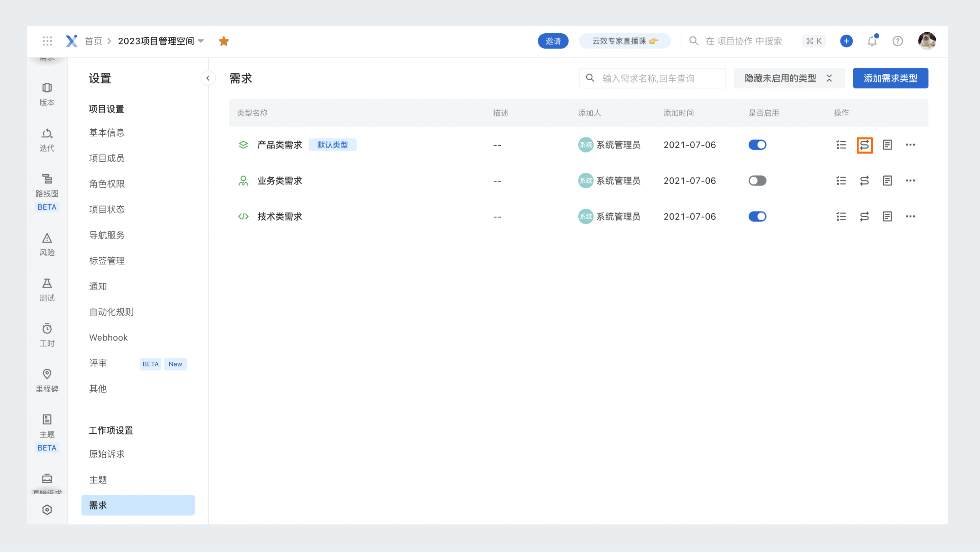Click the 业务类需求 type name
The width and height of the screenshot is (980, 553).
[280, 181]
